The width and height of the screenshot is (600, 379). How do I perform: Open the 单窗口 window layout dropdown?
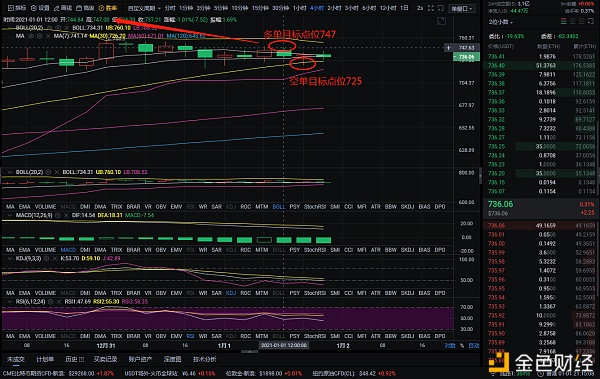pos(462,8)
